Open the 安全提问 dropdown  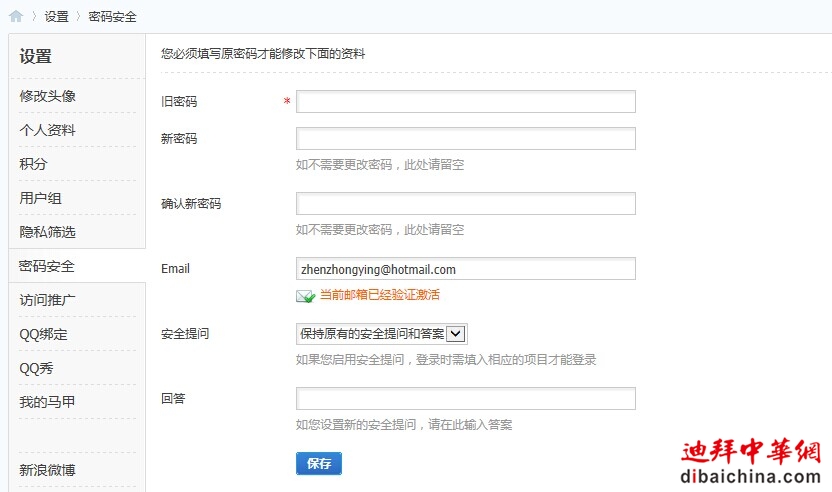click(382, 334)
